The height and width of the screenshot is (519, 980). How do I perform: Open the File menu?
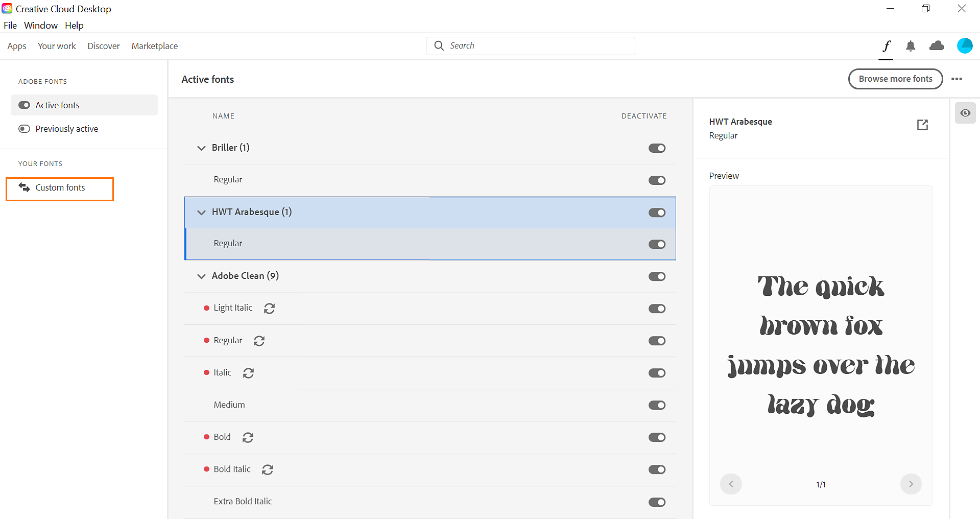pos(10,26)
